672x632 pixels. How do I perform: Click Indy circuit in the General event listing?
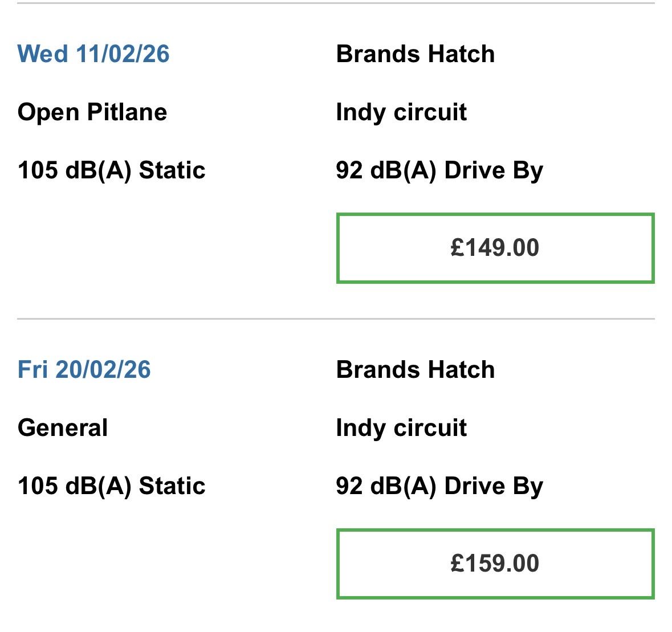click(401, 428)
